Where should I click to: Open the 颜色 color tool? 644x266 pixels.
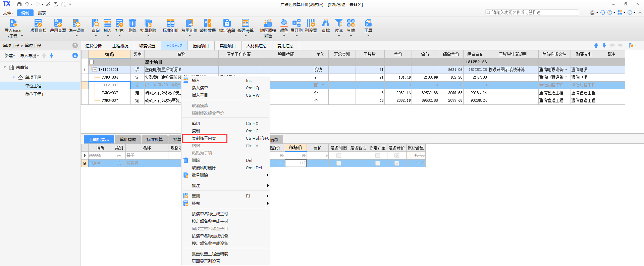[x=284, y=23]
